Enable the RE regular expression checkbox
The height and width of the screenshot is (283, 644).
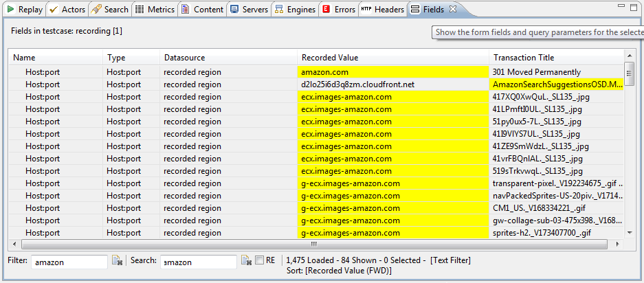(259, 260)
